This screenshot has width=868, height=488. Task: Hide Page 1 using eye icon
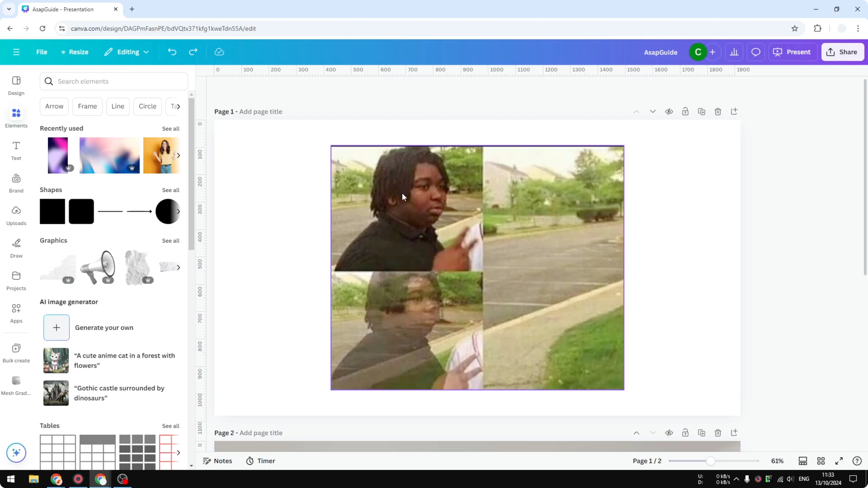(669, 112)
